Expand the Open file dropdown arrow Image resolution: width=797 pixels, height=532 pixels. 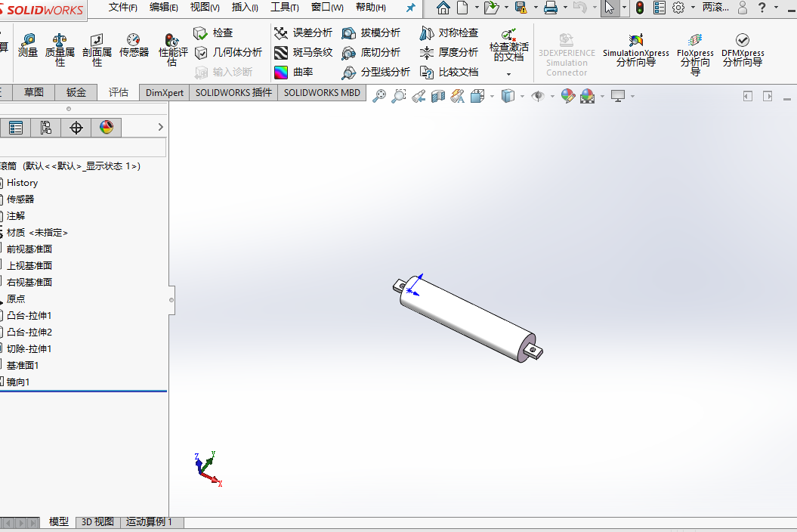coord(506,8)
